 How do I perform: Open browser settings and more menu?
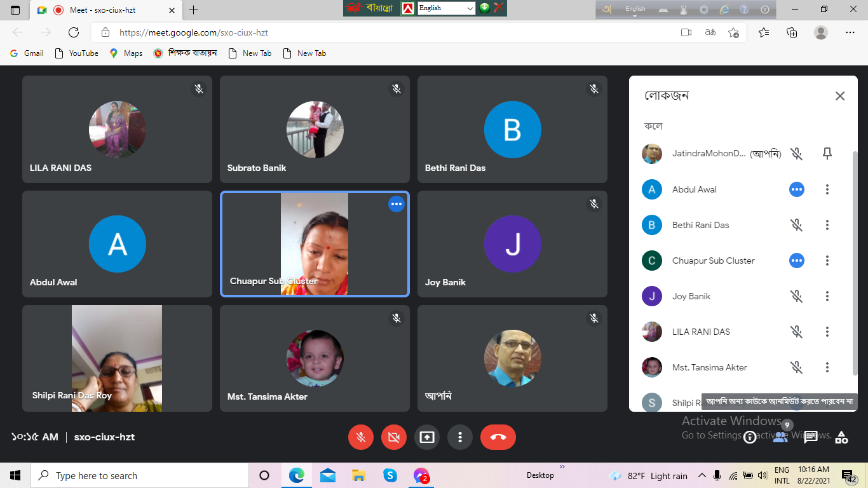pyautogui.click(x=850, y=32)
